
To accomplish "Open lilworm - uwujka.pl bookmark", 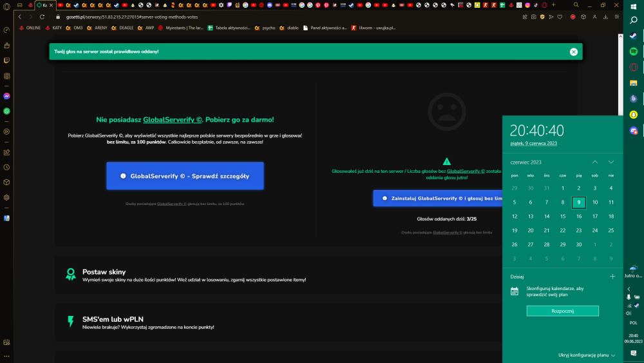I will click(374, 28).
